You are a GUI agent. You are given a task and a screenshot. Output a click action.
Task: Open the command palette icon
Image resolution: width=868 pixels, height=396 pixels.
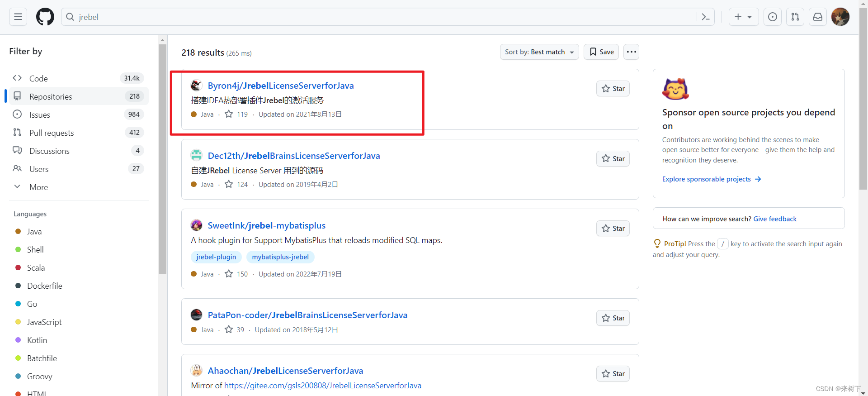[x=705, y=17]
